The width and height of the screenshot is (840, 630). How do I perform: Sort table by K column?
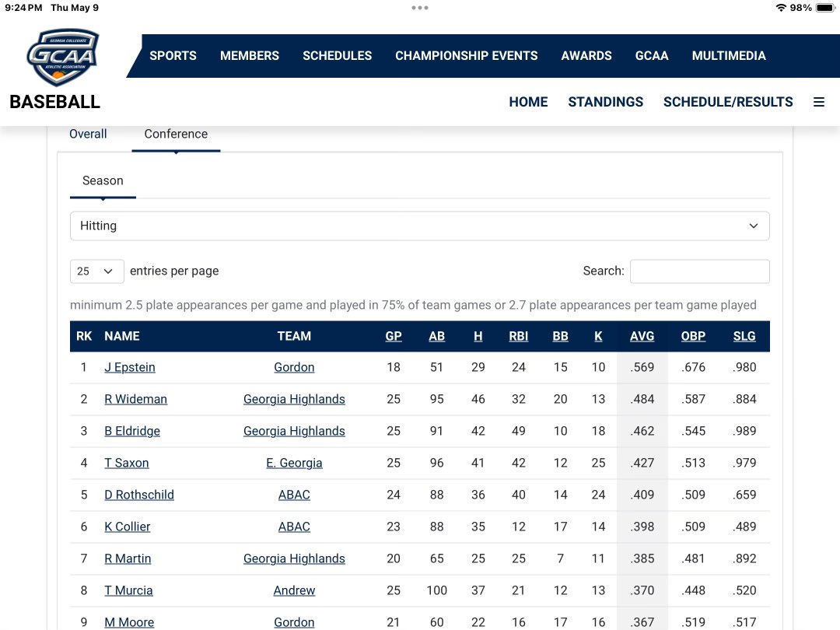point(598,336)
